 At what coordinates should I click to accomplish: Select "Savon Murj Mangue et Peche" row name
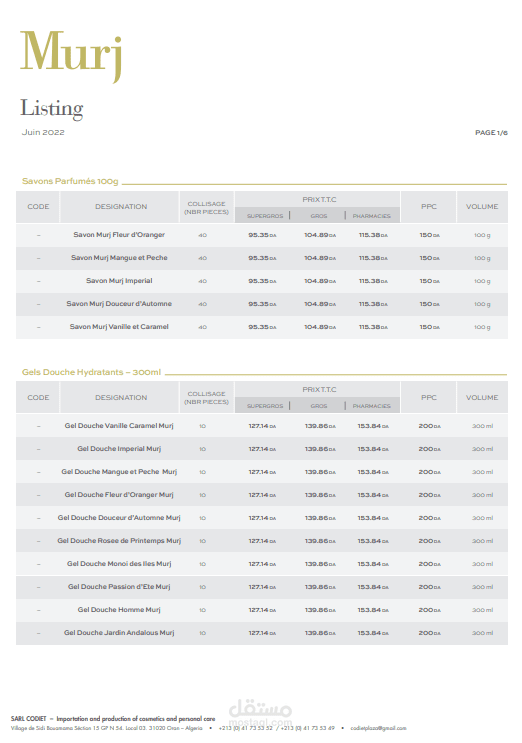119,258
